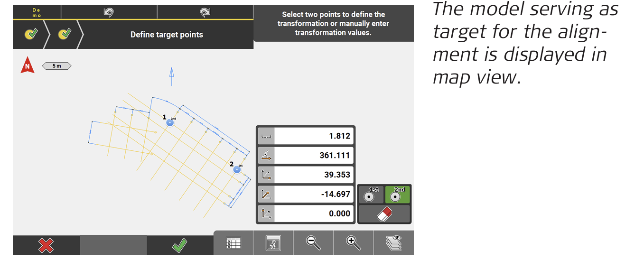The image size is (644, 260).
Task: Edit the scale value field 1.812
Action: point(314,136)
